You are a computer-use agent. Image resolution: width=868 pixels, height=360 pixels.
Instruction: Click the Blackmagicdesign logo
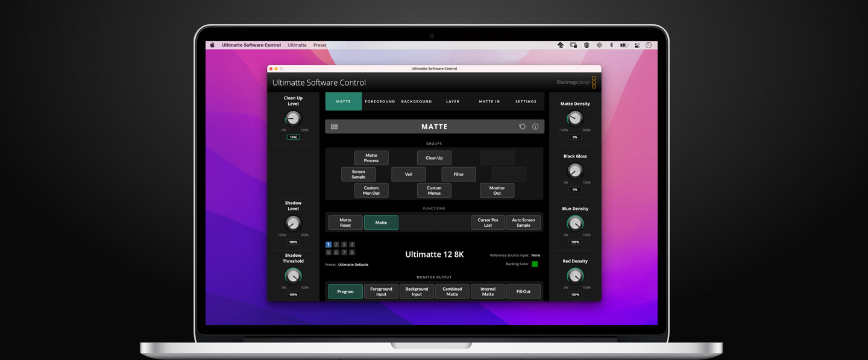[x=576, y=83]
